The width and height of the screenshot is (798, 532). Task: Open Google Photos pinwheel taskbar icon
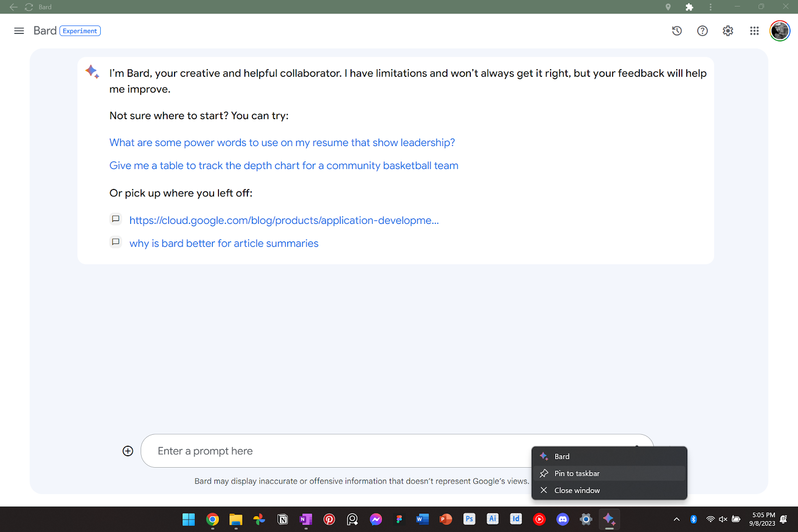tap(259, 519)
